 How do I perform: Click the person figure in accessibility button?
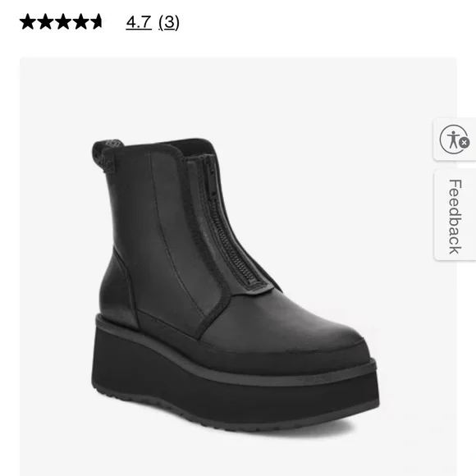453,139
